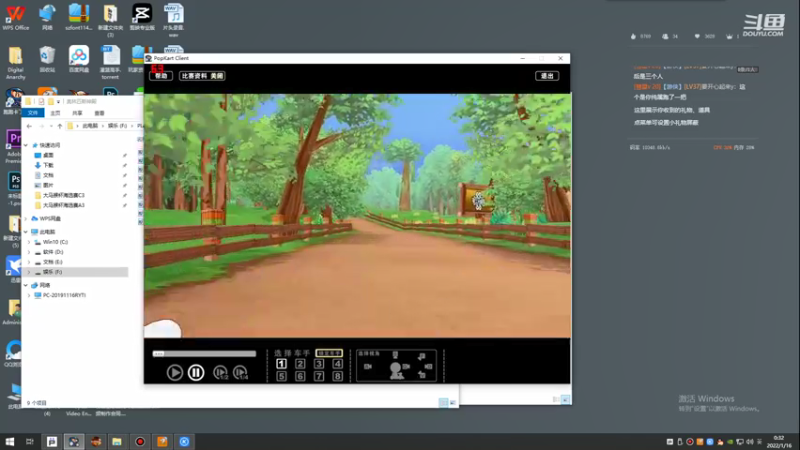Choose the camera directly right of racer figure
Viewport: 800px width, 450px height.
406,366
